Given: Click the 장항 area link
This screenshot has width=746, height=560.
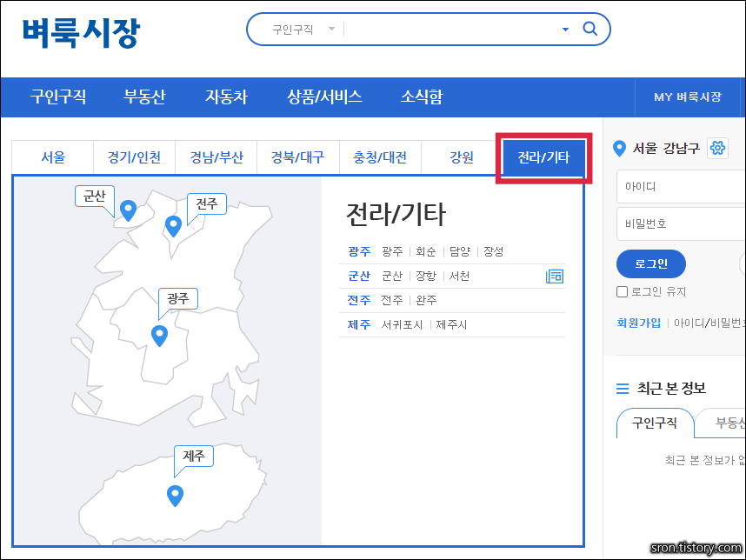Looking at the screenshot, I should pos(425,276).
